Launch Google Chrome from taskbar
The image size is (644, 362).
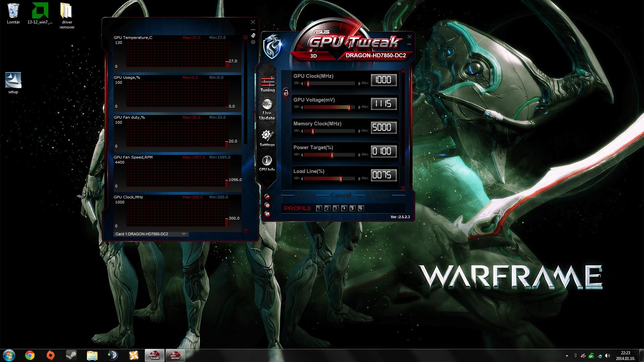(30, 355)
